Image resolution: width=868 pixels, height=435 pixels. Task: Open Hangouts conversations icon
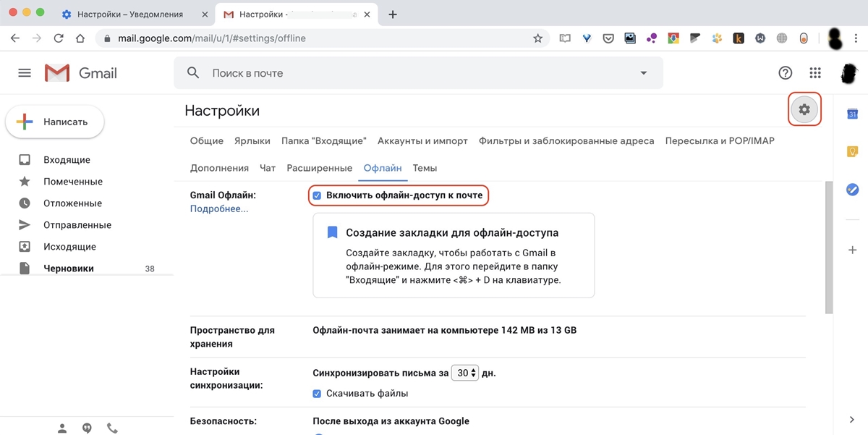[87, 428]
